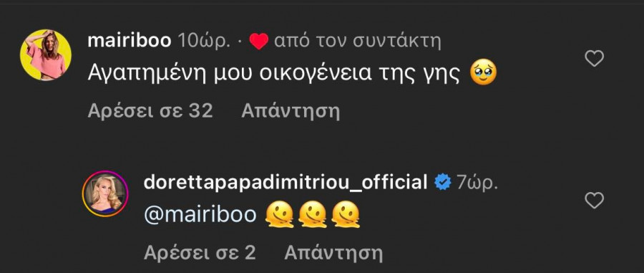Open the @mairiboo mention in the reply
Image resolution: width=644 pixels, height=273 pixels.
(x=200, y=215)
